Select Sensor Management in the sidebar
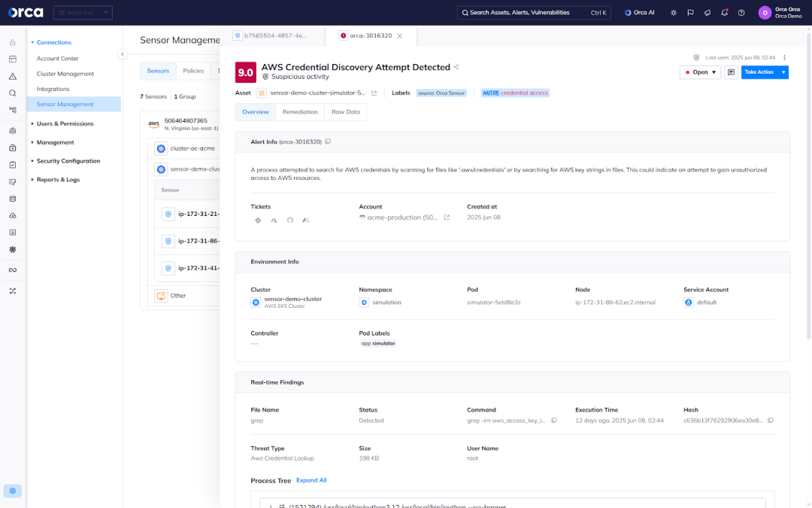The height and width of the screenshot is (508, 812). [x=74, y=104]
